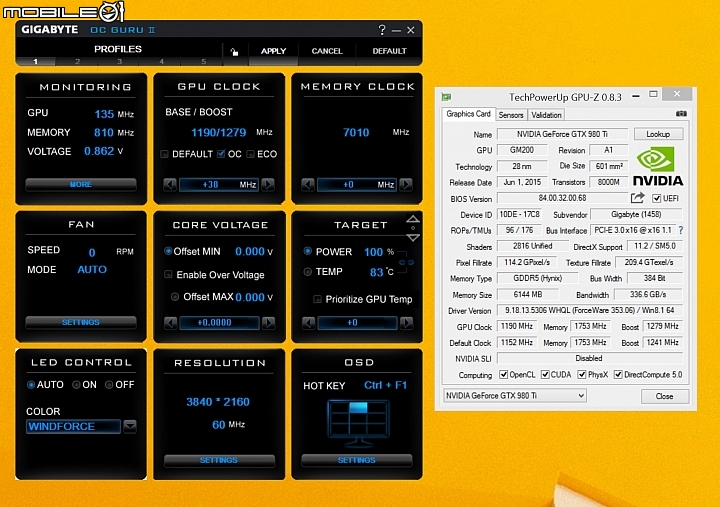
Task: Select profile 2 tab
Action: tap(77, 62)
